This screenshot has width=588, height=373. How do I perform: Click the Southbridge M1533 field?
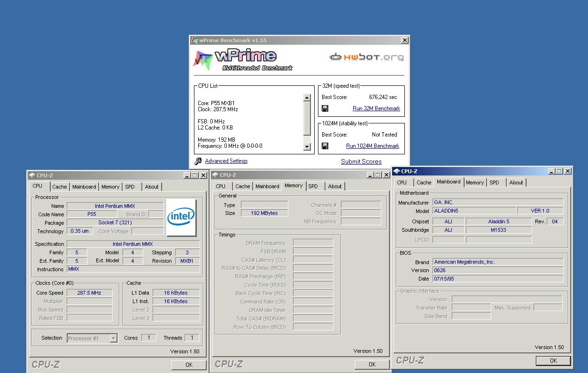coord(499,230)
